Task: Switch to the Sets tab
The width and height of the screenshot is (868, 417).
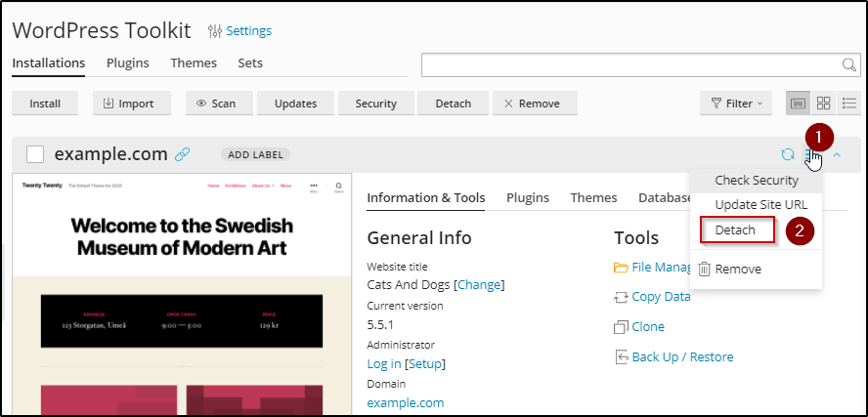Action: 250,63
